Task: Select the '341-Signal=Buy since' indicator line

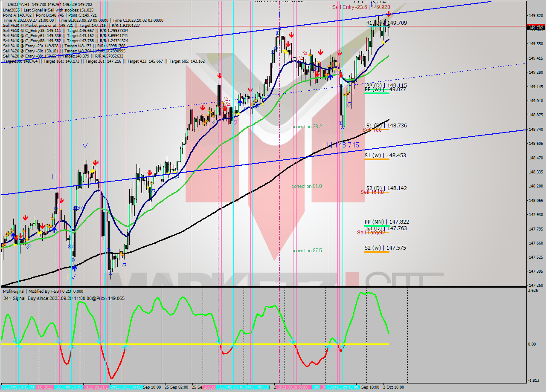Action: [x=64, y=298]
